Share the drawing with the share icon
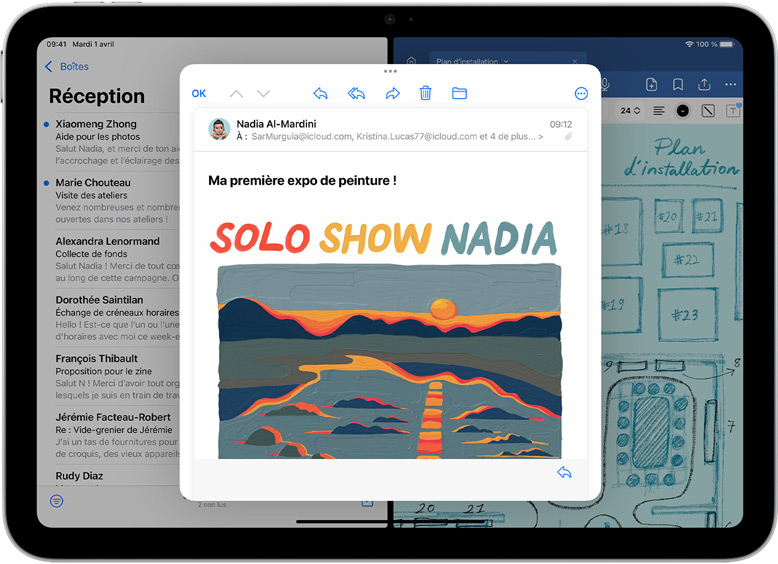Image resolution: width=778 pixels, height=564 pixels. click(704, 84)
